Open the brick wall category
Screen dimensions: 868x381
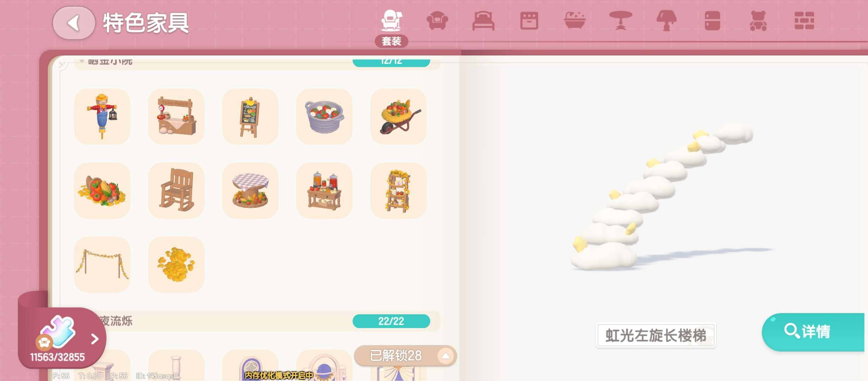tap(804, 20)
